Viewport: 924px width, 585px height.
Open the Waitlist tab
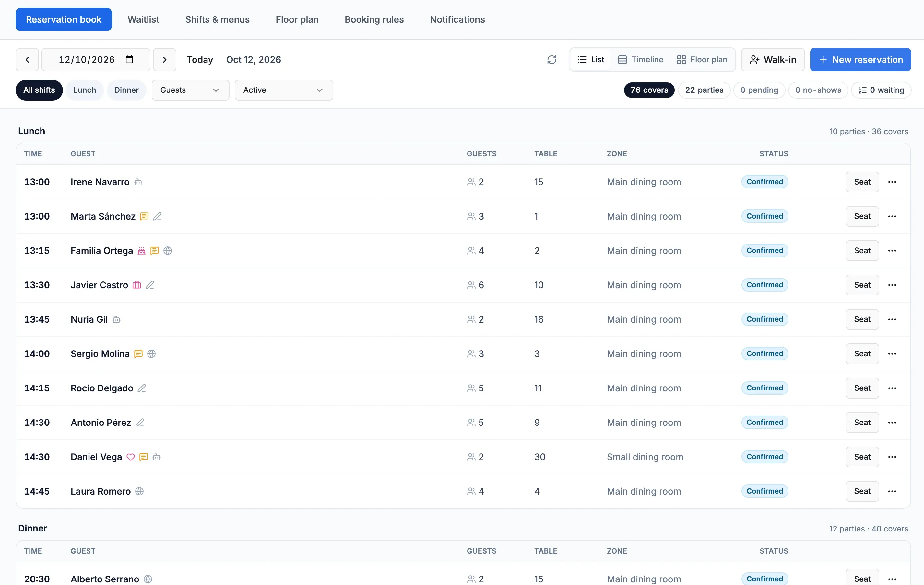[143, 19]
